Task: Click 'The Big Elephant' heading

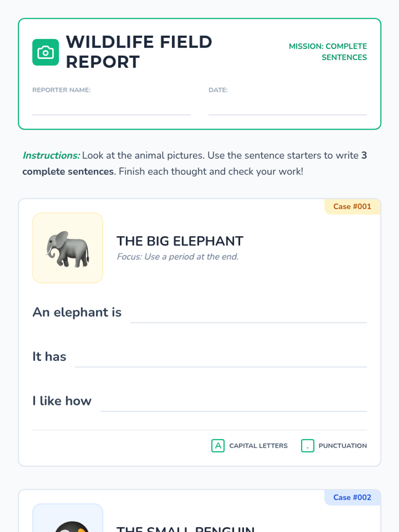Action: 180,241
